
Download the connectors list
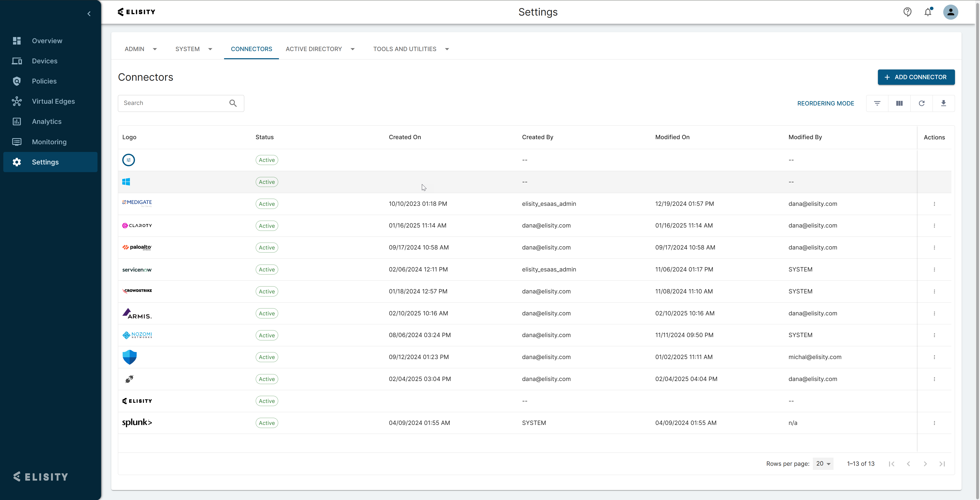click(x=944, y=103)
